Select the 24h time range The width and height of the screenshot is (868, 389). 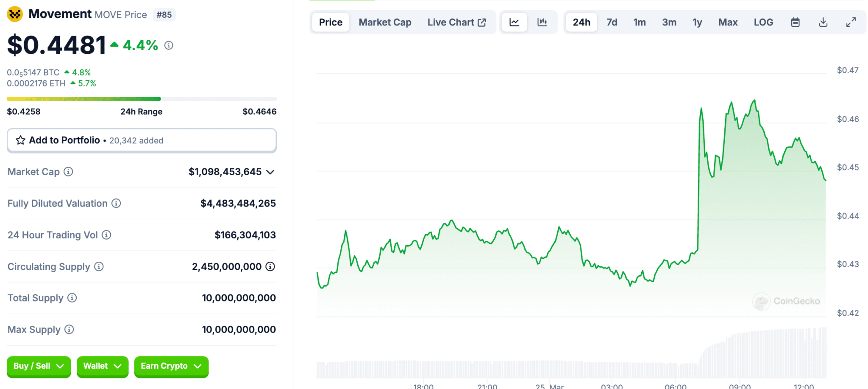pyautogui.click(x=581, y=22)
